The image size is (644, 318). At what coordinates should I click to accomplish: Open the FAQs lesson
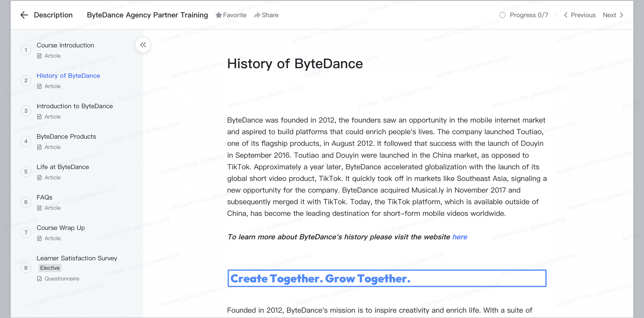44,197
